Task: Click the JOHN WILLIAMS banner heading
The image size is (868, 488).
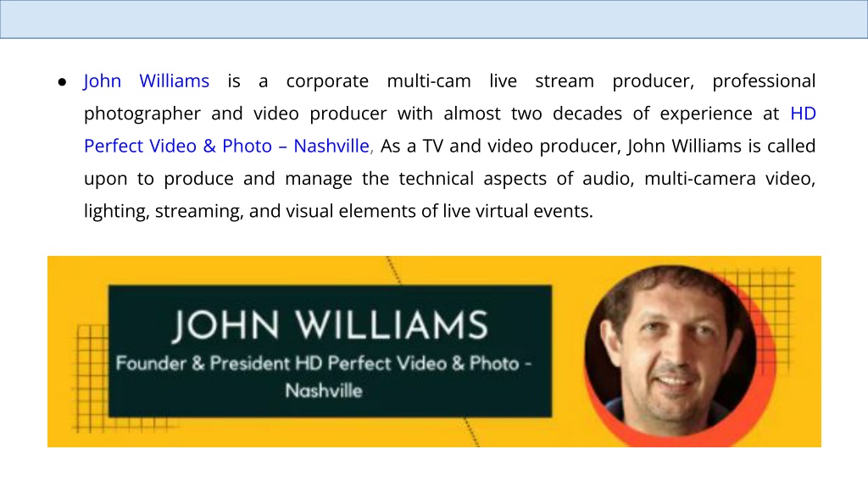Action: (x=330, y=325)
